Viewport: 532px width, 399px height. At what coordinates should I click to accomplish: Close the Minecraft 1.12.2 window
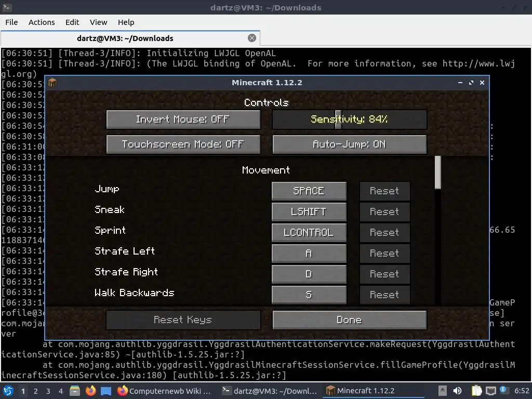[x=482, y=83]
